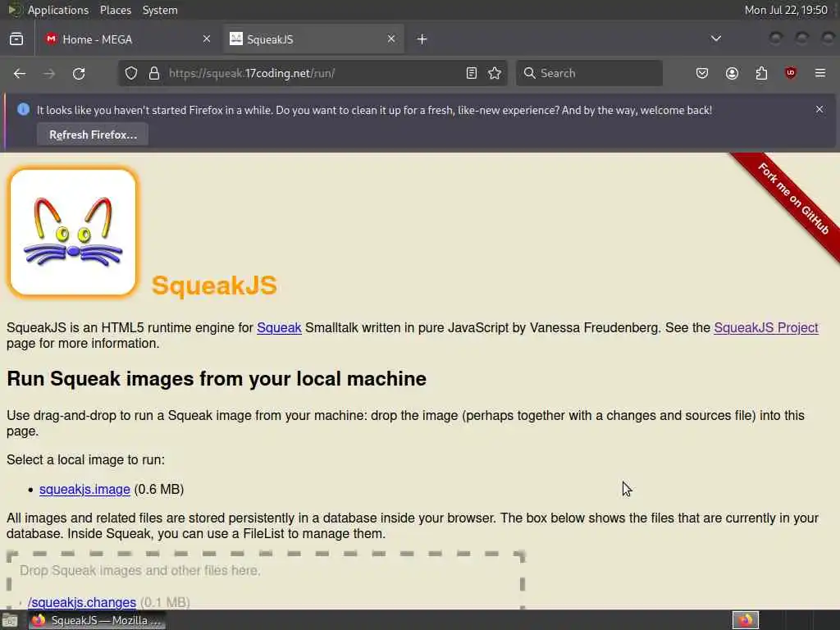This screenshot has width=840, height=630.
Task: Click the 'Drop Squeak images and other files here.' text
Action: coord(139,571)
